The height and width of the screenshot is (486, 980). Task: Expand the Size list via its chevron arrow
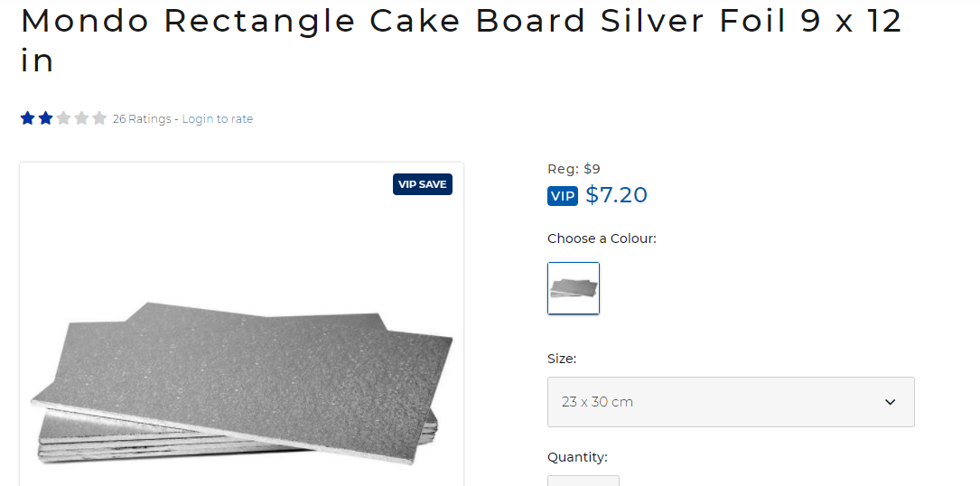point(890,402)
